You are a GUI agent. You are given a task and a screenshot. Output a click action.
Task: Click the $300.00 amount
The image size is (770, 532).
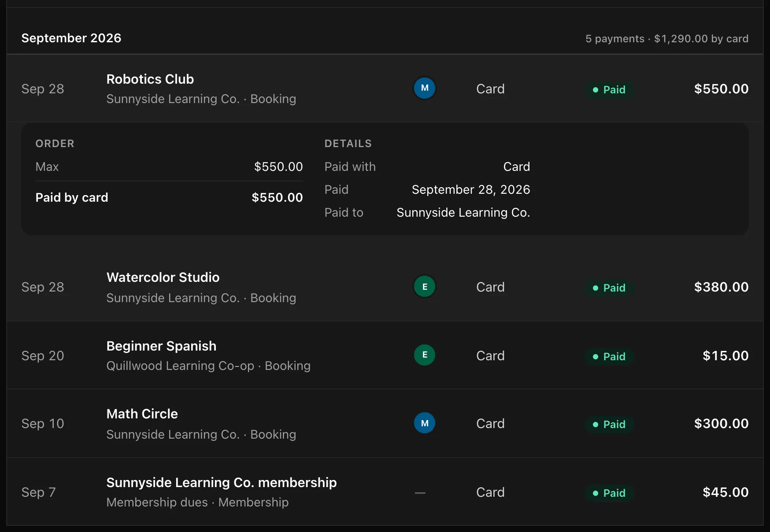click(x=721, y=423)
